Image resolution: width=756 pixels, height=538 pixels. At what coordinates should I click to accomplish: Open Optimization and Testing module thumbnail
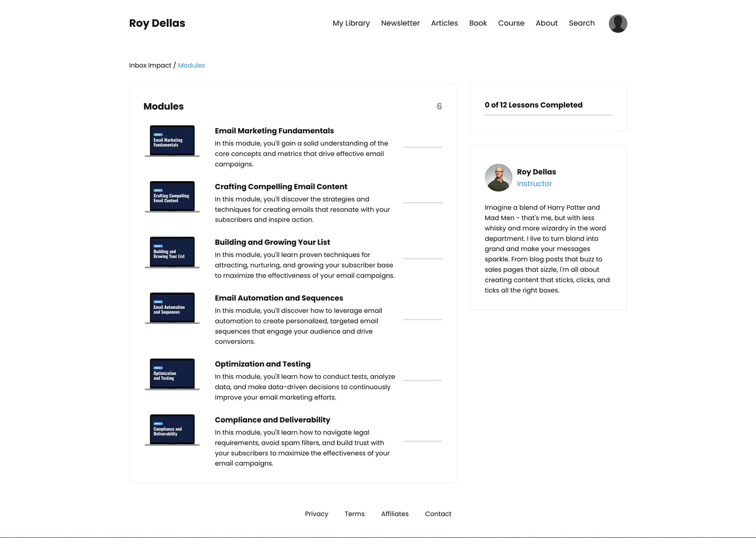(172, 374)
